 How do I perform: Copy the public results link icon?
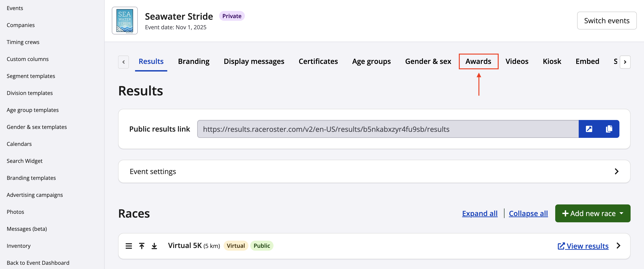[609, 129]
